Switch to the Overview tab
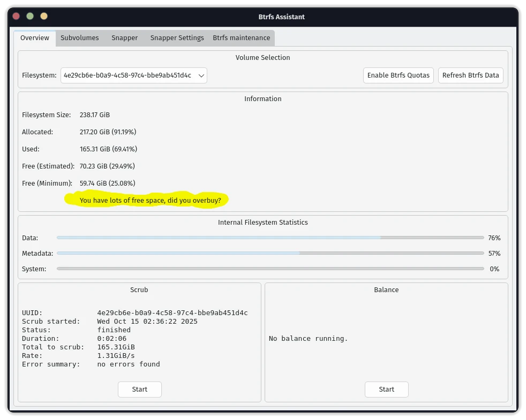This screenshot has width=526, height=420. point(35,38)
